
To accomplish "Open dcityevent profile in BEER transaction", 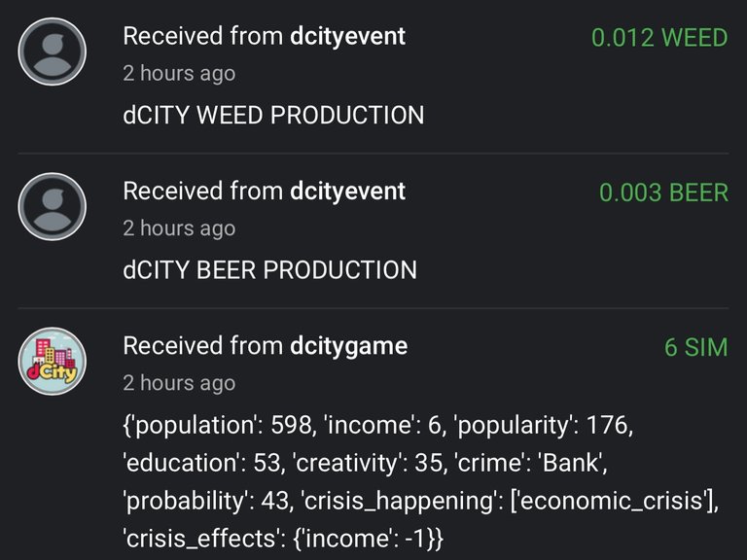I will (348, 191).
